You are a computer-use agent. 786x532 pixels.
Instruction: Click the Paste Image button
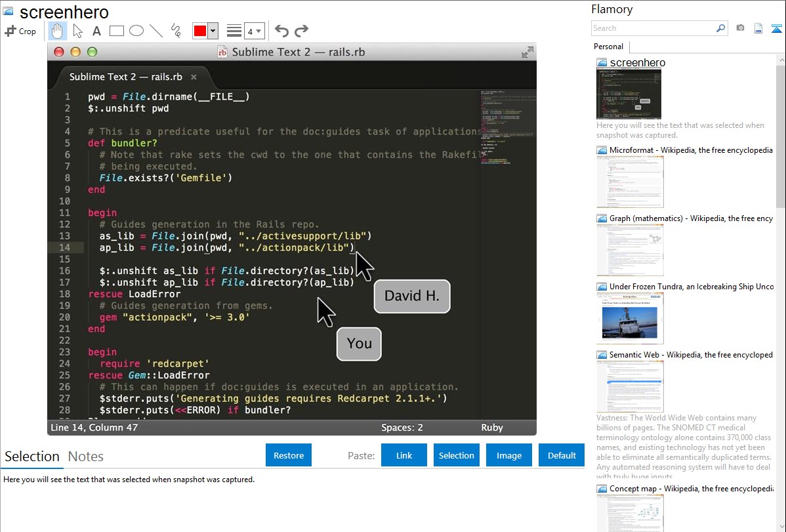tap(508, 455)
